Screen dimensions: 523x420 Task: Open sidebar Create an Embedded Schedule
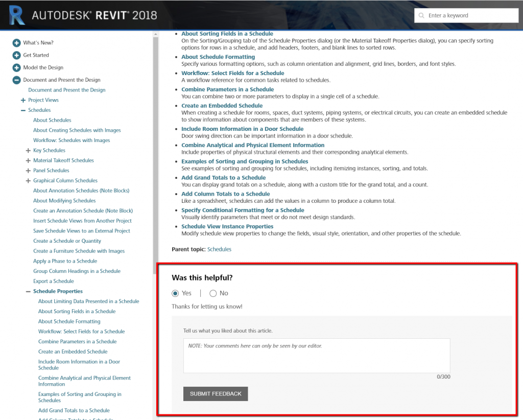(73, 352)
